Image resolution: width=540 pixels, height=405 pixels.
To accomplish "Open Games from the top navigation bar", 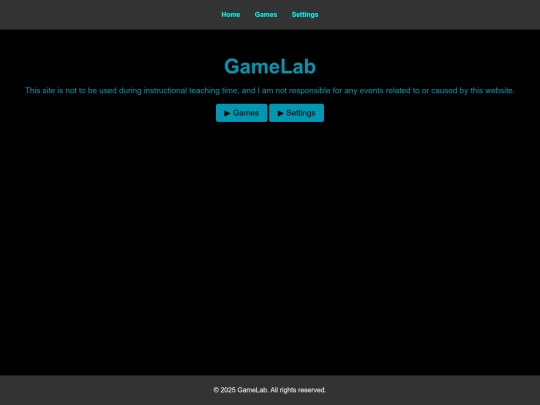I will click(266, 14).
